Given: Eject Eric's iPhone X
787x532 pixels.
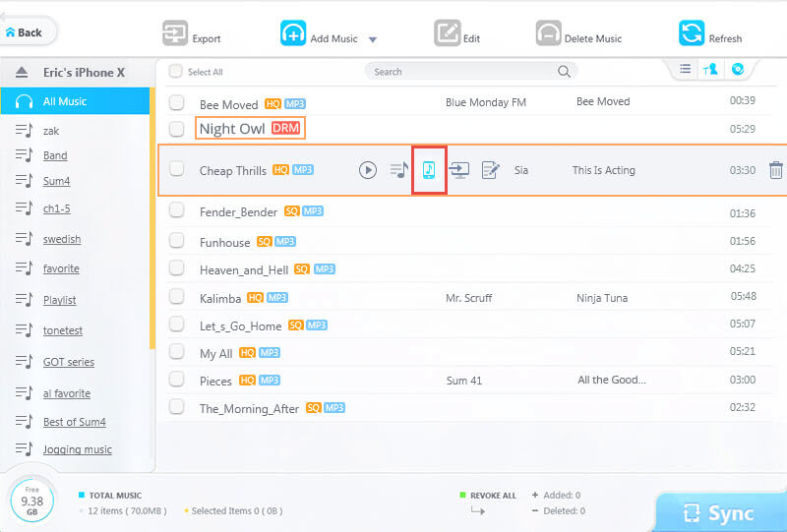Looking at the screenshot, I should click(x=22, y=72).
